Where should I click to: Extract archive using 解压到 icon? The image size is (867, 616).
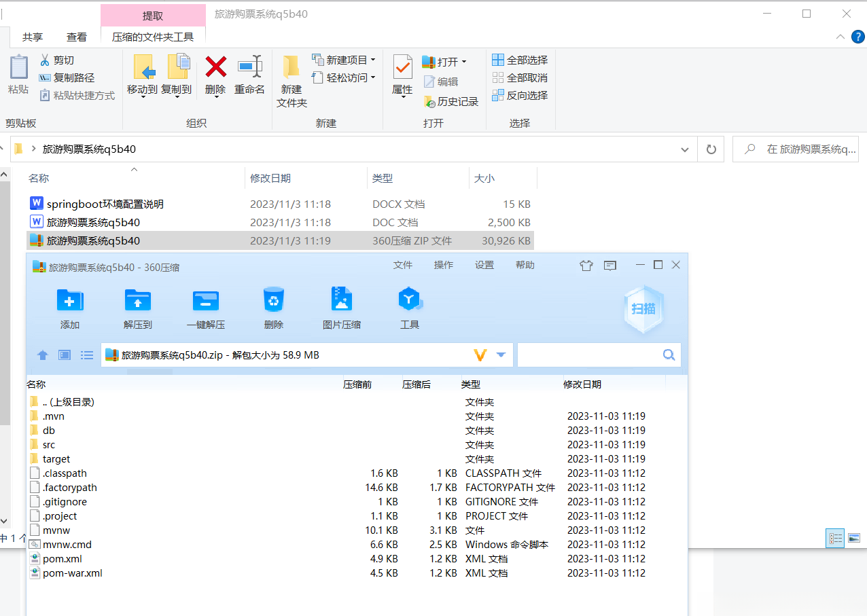click(137, 308)
